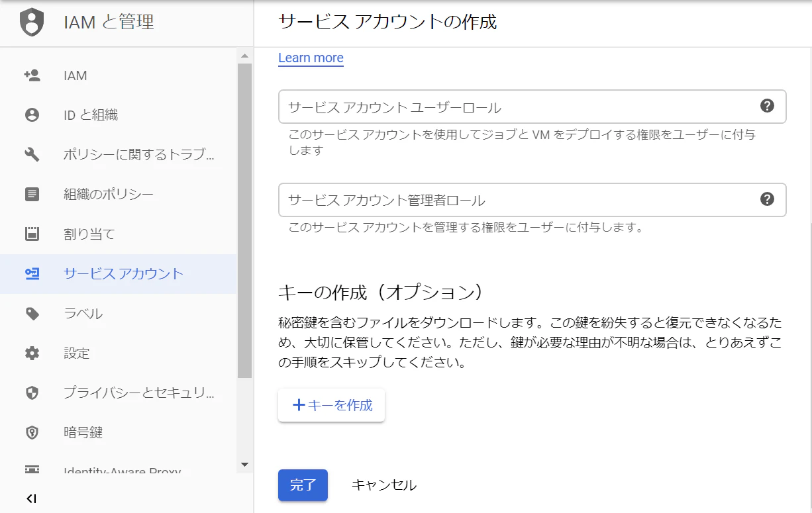Click the キーを作成 button
812x513 pixels.
[x=331, y=405]
